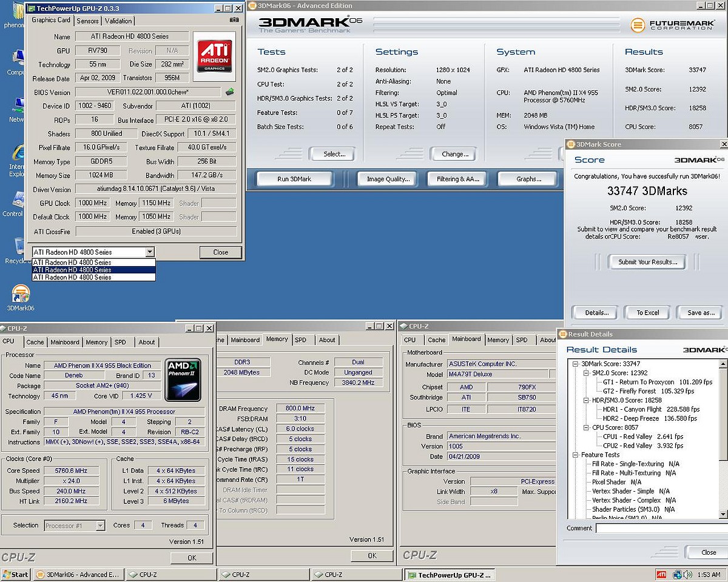Open the Processor #1 selection dropdown in CPU-Z
Viewport: 728px width, 582px height.
(x=100, y=526)
